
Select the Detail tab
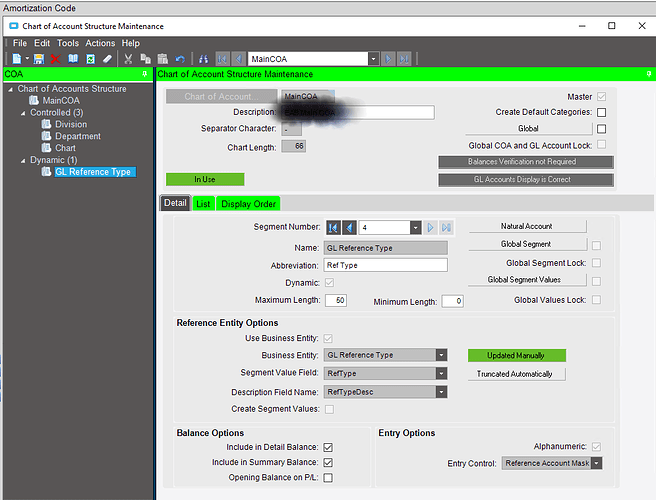[175, 203]
